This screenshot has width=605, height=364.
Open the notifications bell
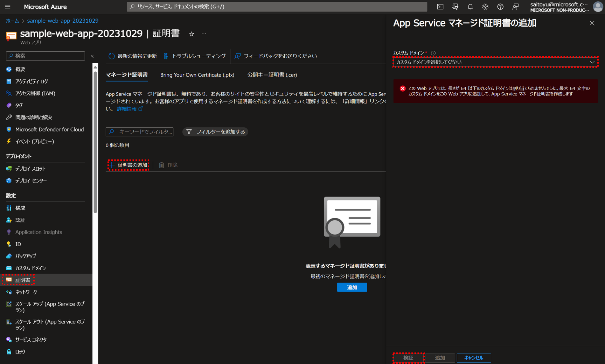pyautogui.click(x=470, y=7)
